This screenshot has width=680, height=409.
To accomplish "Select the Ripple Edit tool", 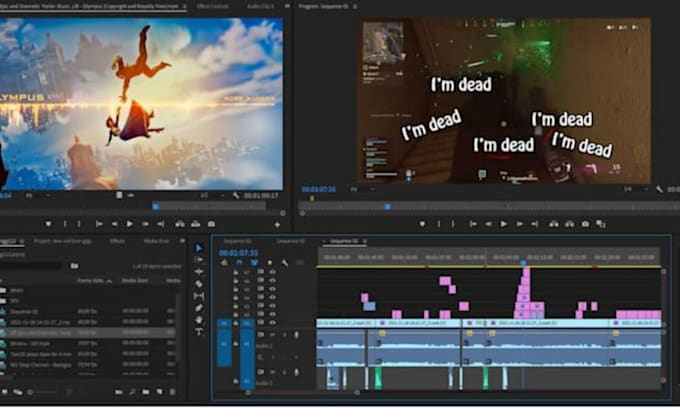I will [199, 272].
